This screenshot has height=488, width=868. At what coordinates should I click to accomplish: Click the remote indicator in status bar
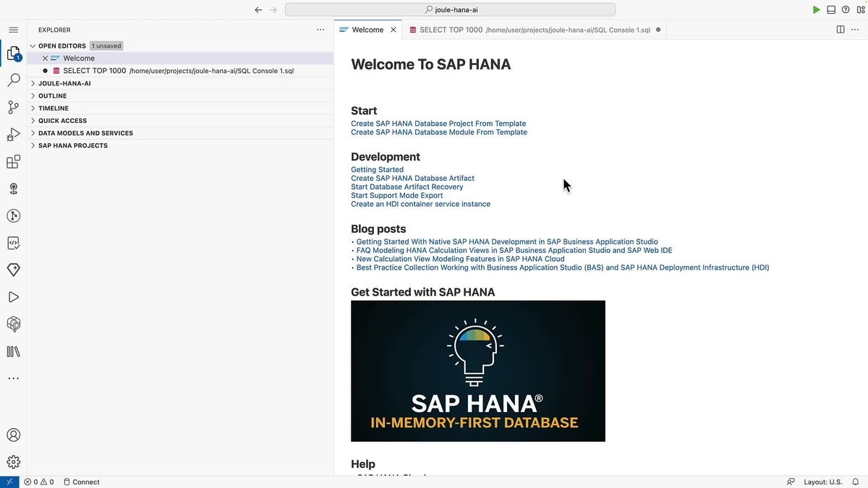tap(9, 481)
